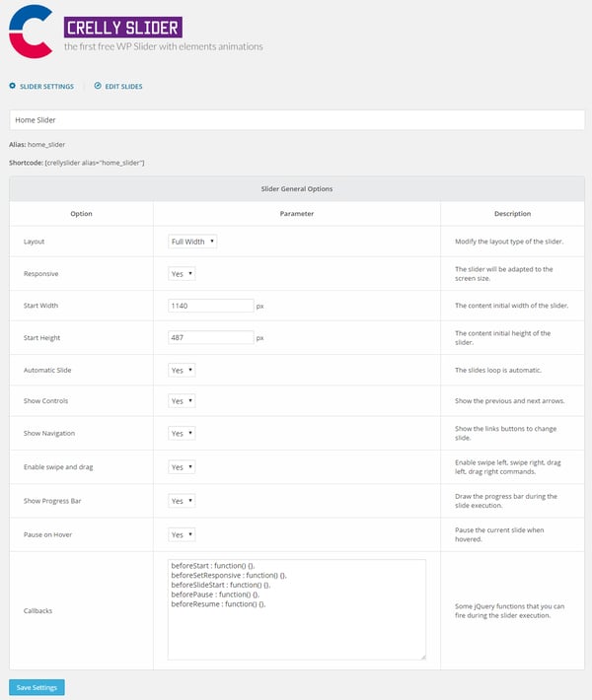This screenshot has height=700, width=592.
Task: Click the Save Settings button
Action: click(x=37, y=687)
